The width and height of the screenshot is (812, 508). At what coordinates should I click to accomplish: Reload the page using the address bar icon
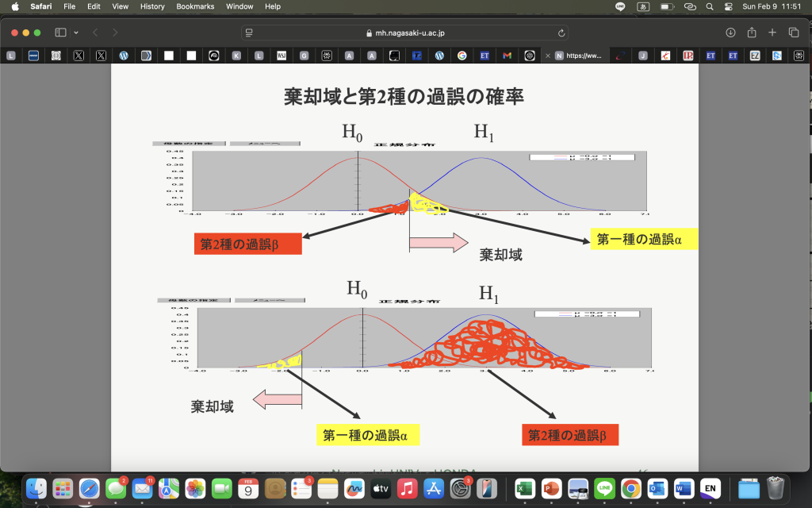(x=563, y=34)
